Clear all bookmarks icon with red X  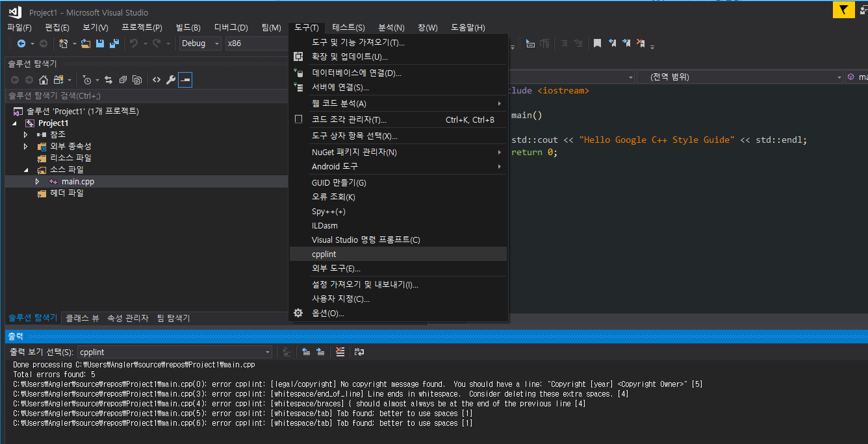pos(641,43)
